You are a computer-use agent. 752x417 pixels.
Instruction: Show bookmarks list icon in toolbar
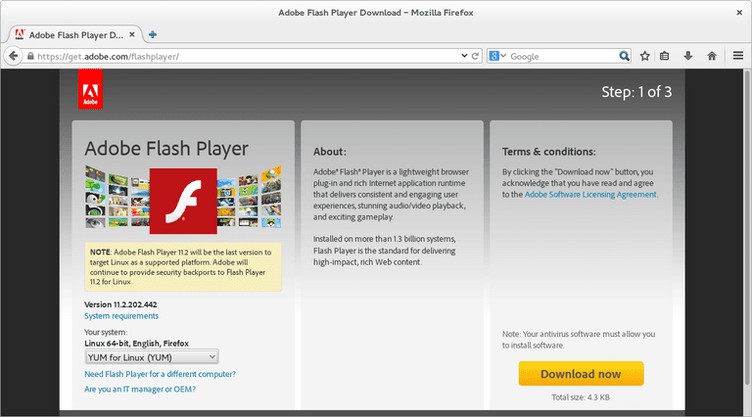[664, 56]
